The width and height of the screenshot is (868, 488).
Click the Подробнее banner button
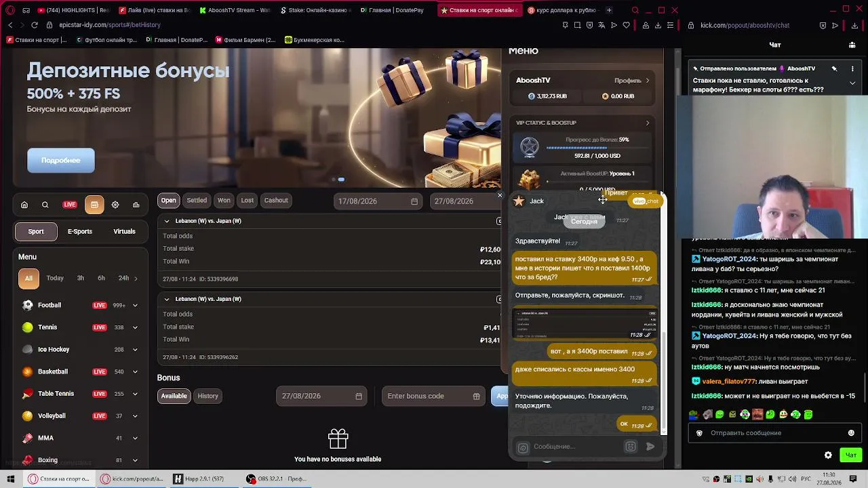(61, 161)
